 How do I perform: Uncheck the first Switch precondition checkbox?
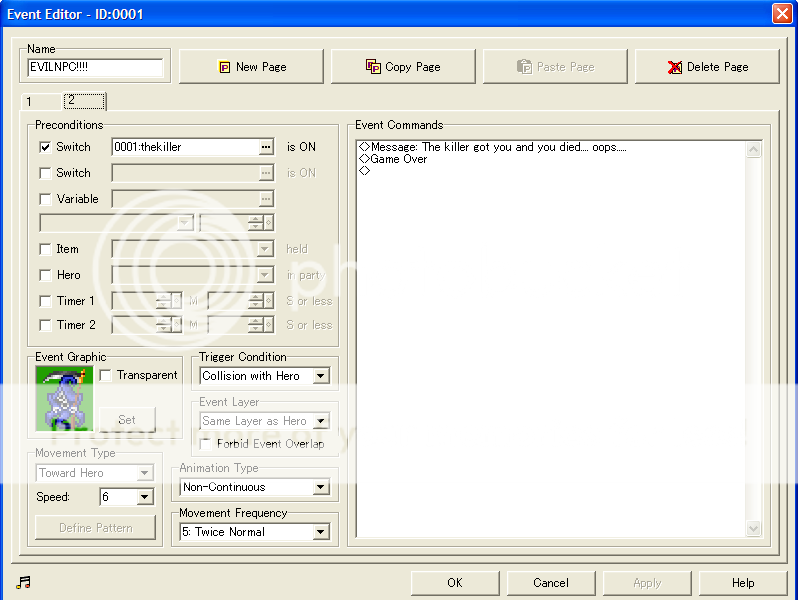[45, 147]
